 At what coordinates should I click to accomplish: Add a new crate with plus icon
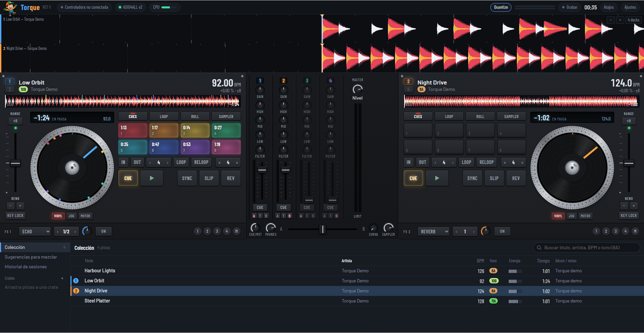tap(62, 278)
